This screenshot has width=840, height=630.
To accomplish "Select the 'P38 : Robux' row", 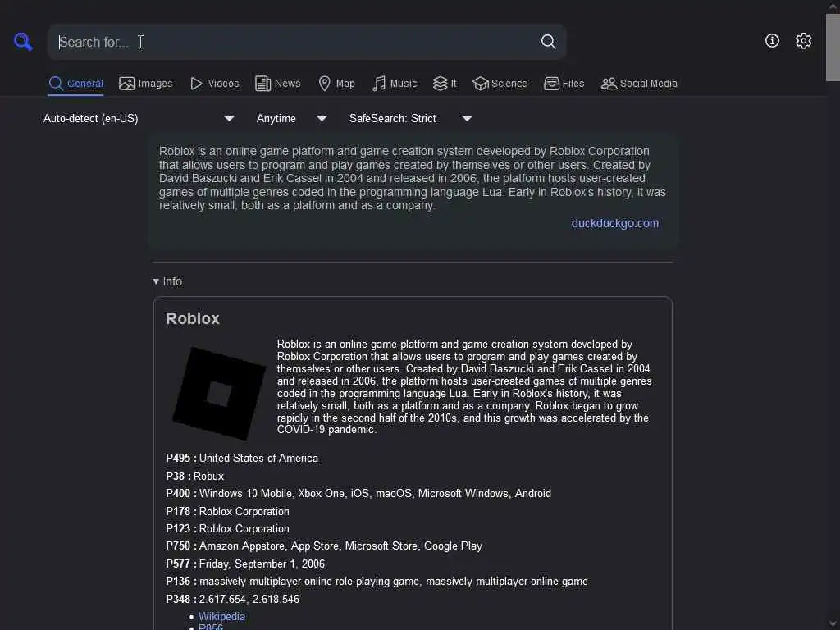I will pyautogui.click(x=195, y=476).
